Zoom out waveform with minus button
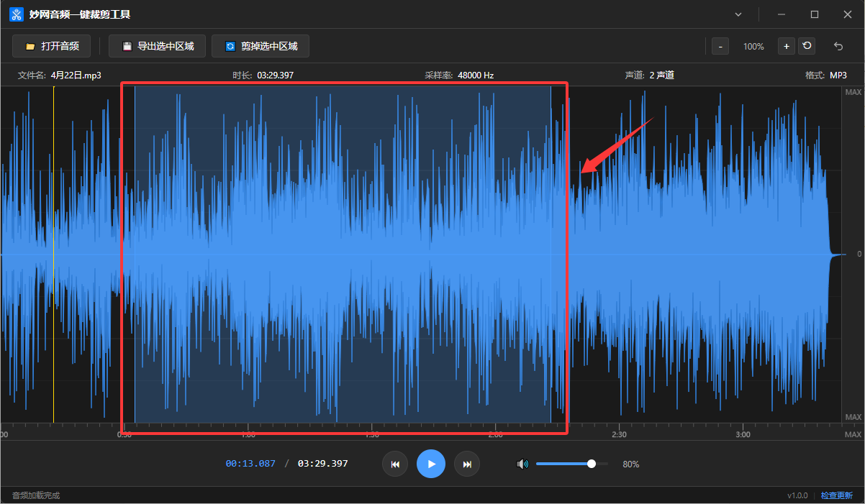The height and width of the screenshot is (504, 865). pos(720,46)
